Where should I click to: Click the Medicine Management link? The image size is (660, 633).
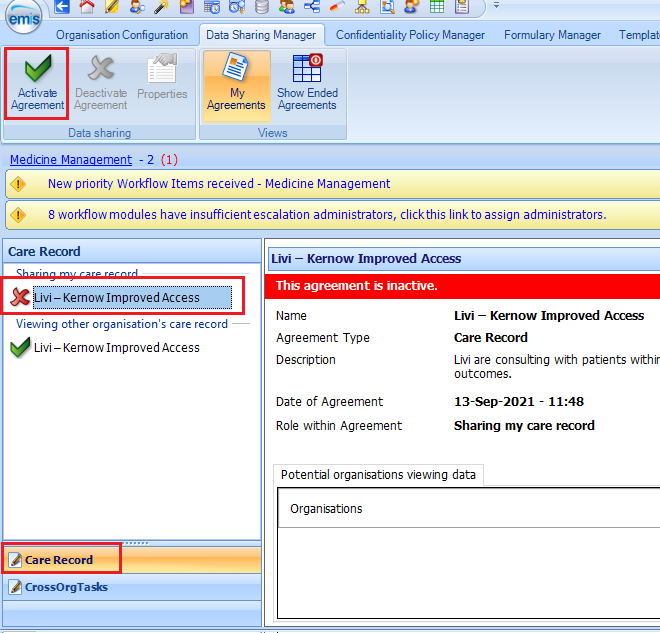(71, 160)
